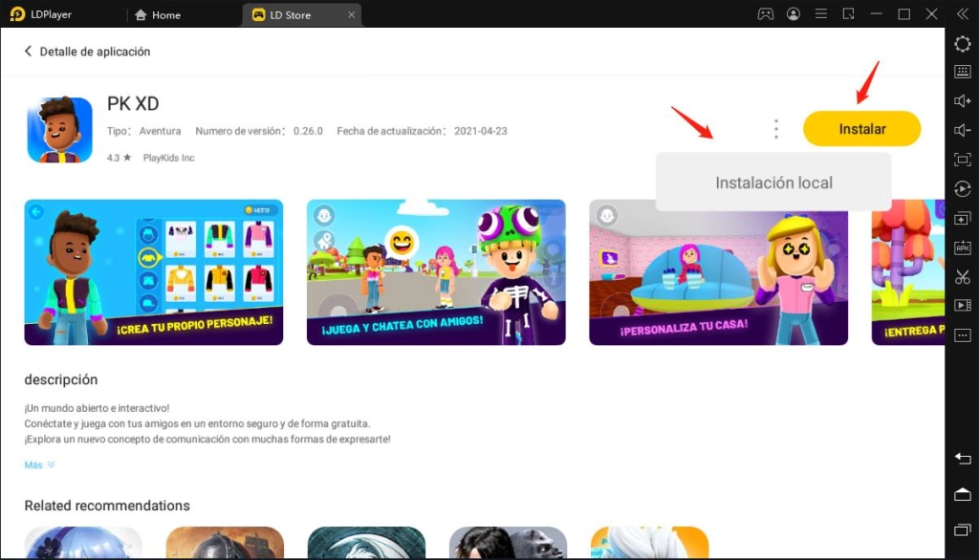Click the LDPlayer logo in the title bar
The height and width of the screenshot is (560, 979).
coord(17,14)
